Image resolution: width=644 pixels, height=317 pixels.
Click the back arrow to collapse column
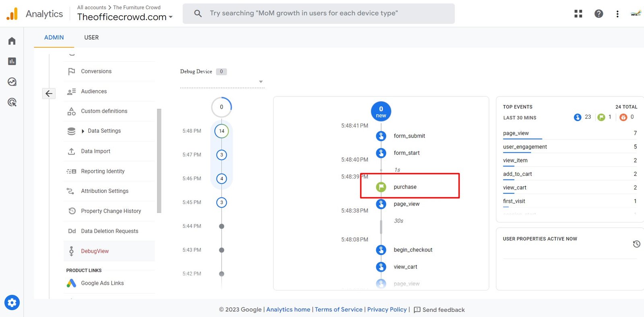click(x=49, y=93)
